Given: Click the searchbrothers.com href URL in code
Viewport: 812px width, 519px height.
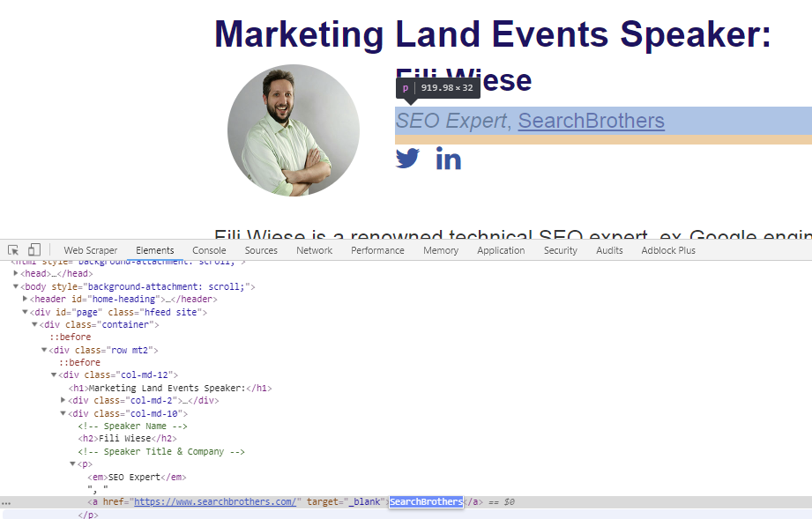Looking at the screenshot, I should coord(214,502).
